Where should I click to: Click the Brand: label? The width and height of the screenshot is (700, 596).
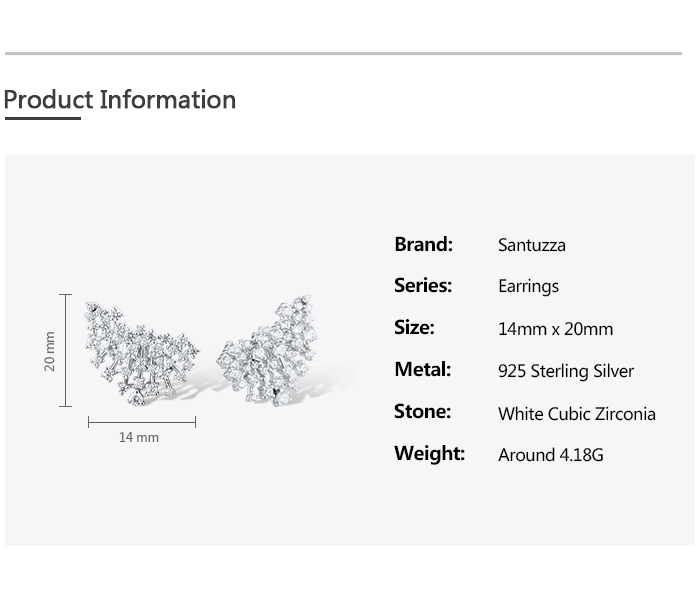[x=423, y=245]
